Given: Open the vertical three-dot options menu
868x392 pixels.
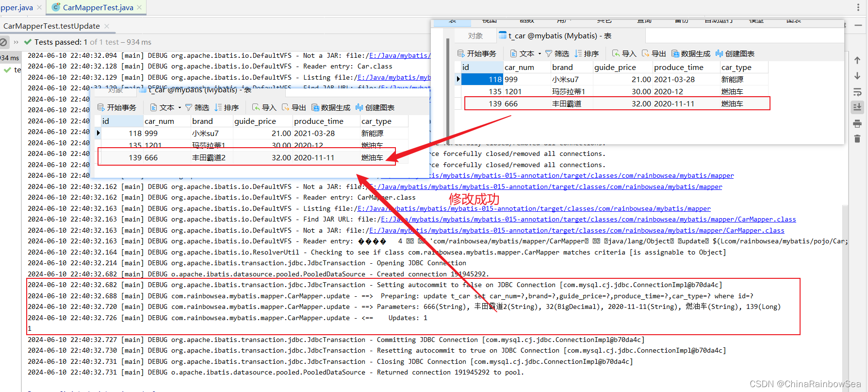Looking at the screenshot, I should click(858, 7).
